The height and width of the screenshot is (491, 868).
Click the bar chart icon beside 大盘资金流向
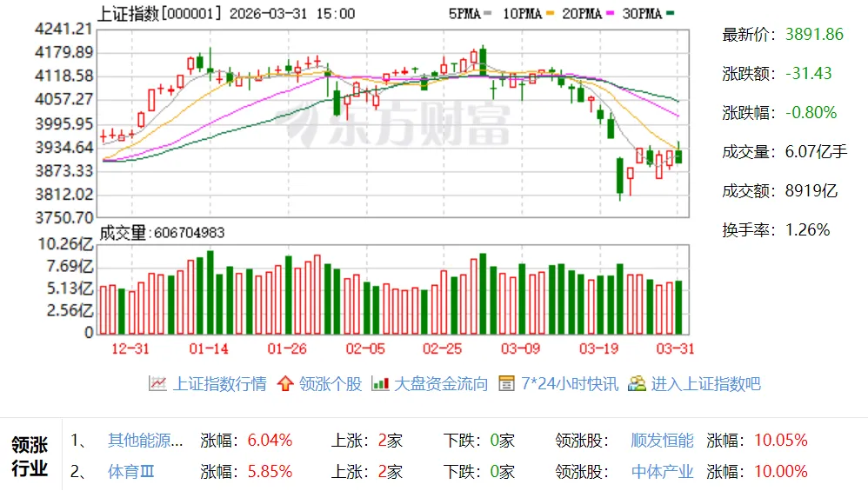coord(380,383)
